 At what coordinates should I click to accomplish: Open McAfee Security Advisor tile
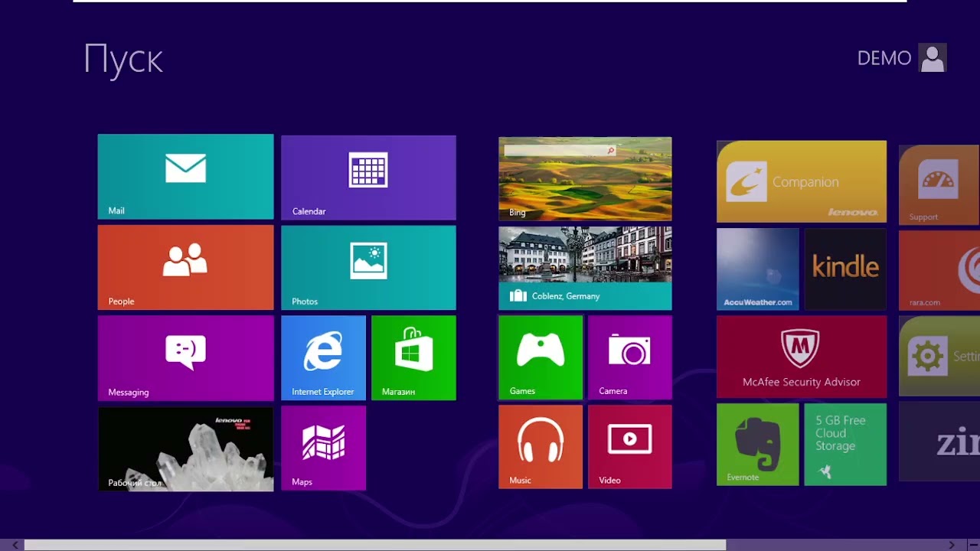coord(802,357)
